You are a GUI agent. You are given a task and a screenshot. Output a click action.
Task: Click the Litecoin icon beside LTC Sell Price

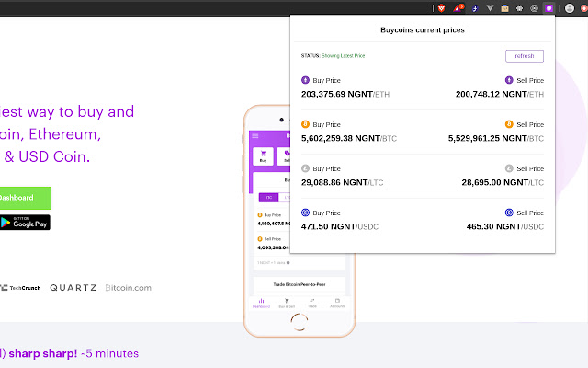[x=509, y=168]
